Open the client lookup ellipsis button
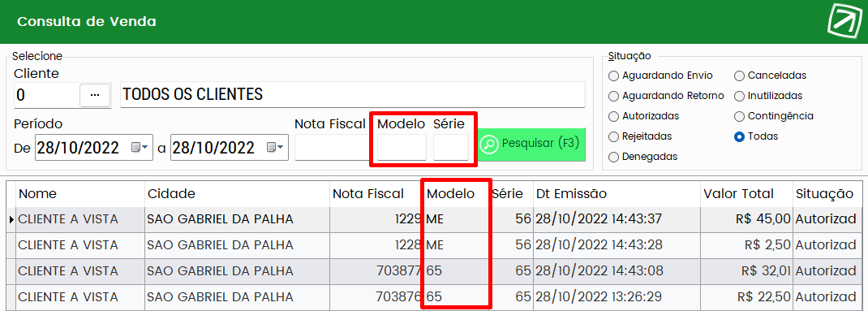The height and width of the screenshot is (311, 868). pyautogui.click(x=95, y=95)
